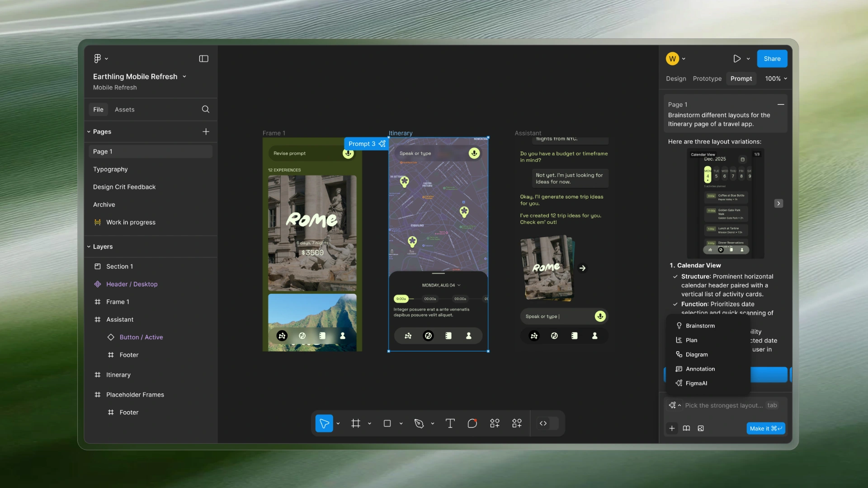Collapse the Pages section
This screenshot has width=868, height=488.
click(x=89, y=131)
